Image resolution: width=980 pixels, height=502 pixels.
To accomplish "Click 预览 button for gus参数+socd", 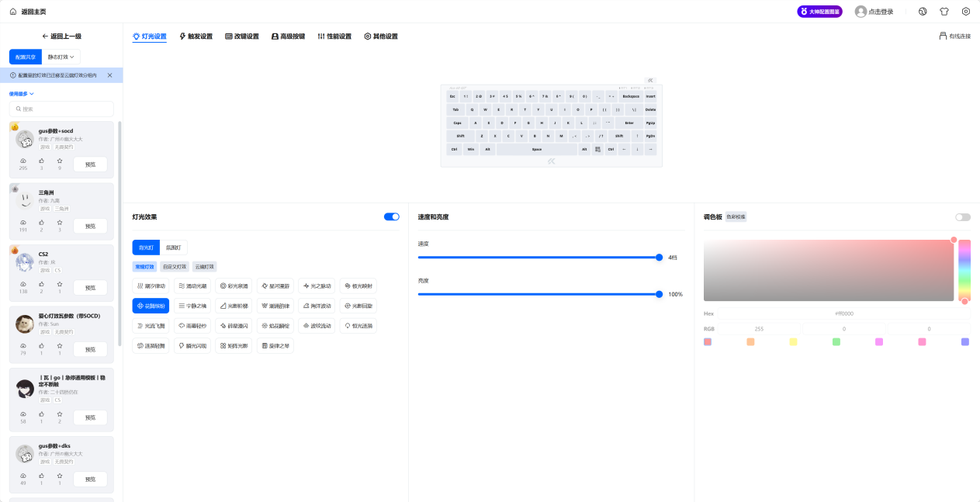I will tap(90, 164).
